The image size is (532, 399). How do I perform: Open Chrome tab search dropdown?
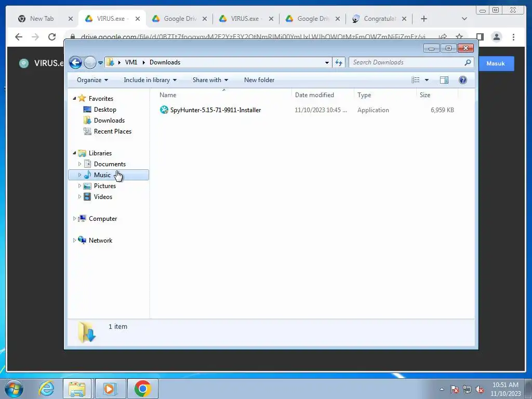point(464,19)
